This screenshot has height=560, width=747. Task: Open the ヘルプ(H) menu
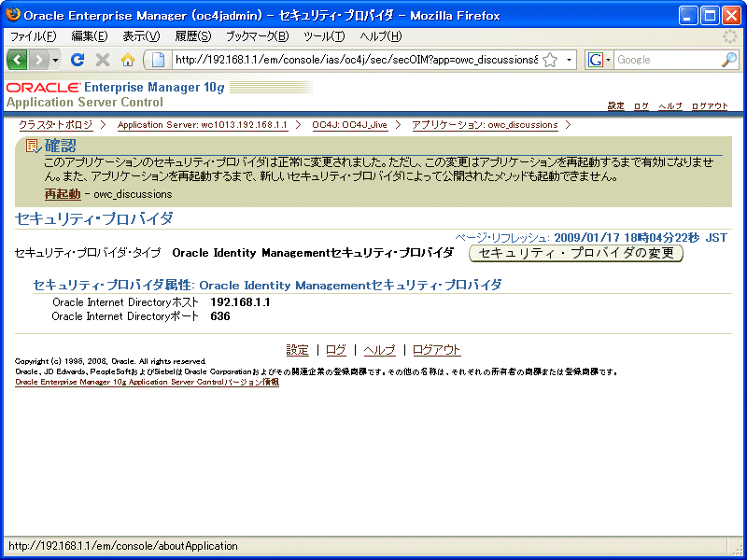click(381, 36)
